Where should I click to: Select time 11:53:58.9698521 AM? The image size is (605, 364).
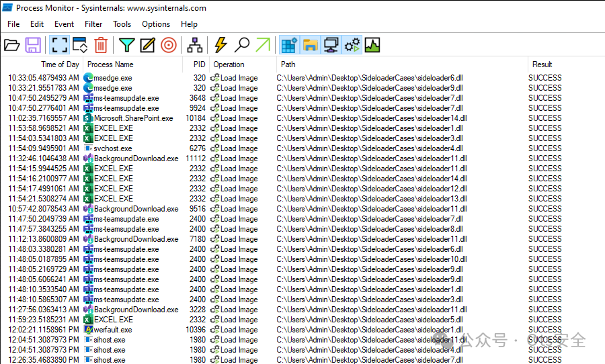(x=44, y=128)
